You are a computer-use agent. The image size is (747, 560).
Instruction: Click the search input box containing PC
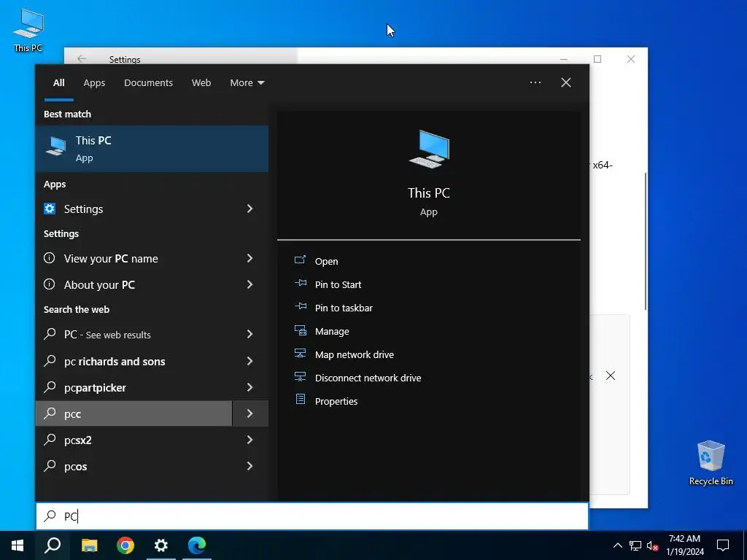(x=312, y=516)
